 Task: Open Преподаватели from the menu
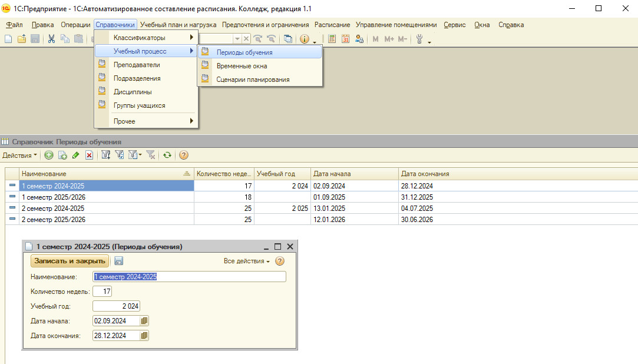point(147,65)
